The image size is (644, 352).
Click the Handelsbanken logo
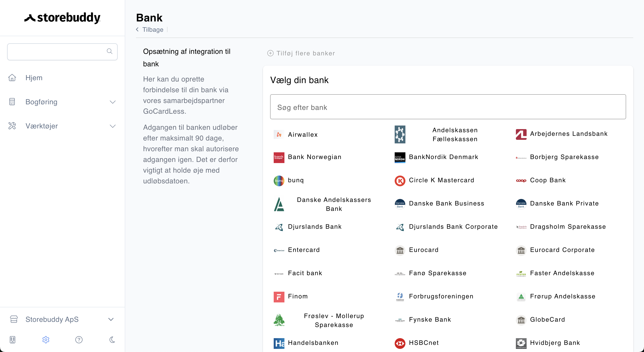coord(279,343)
